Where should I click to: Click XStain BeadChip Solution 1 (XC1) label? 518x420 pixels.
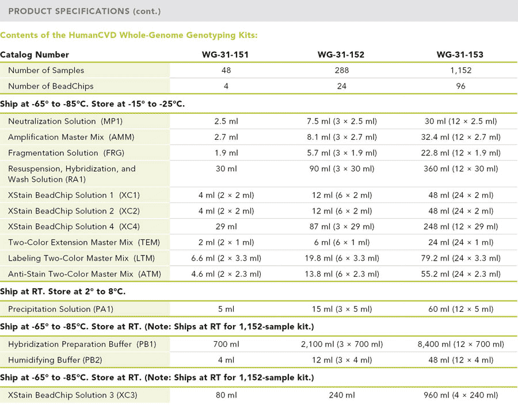pos(74,195)
